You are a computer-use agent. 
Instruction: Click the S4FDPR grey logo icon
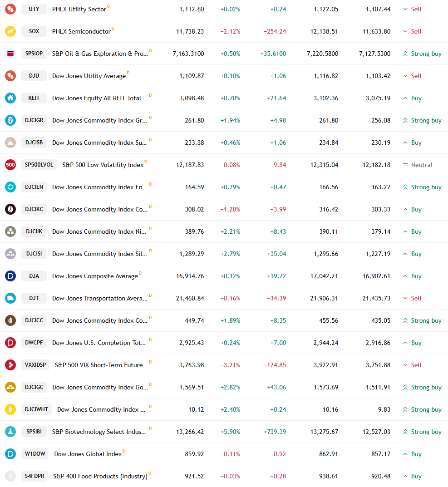coord(10,476)
